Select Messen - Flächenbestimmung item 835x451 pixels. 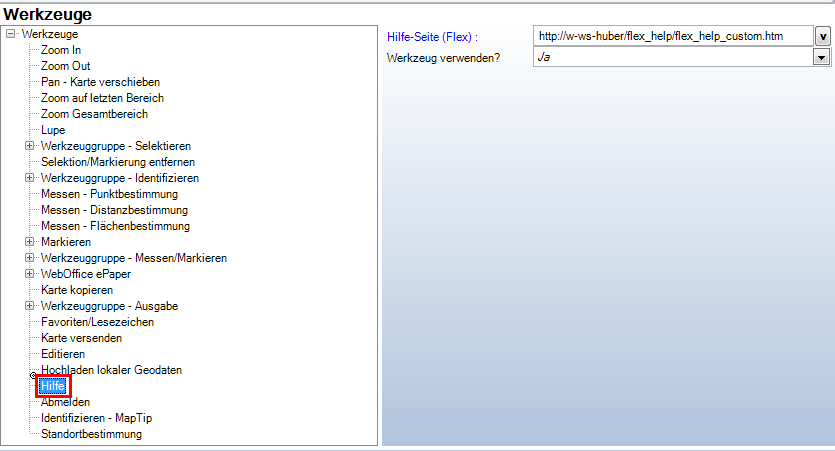click(116, 226)
